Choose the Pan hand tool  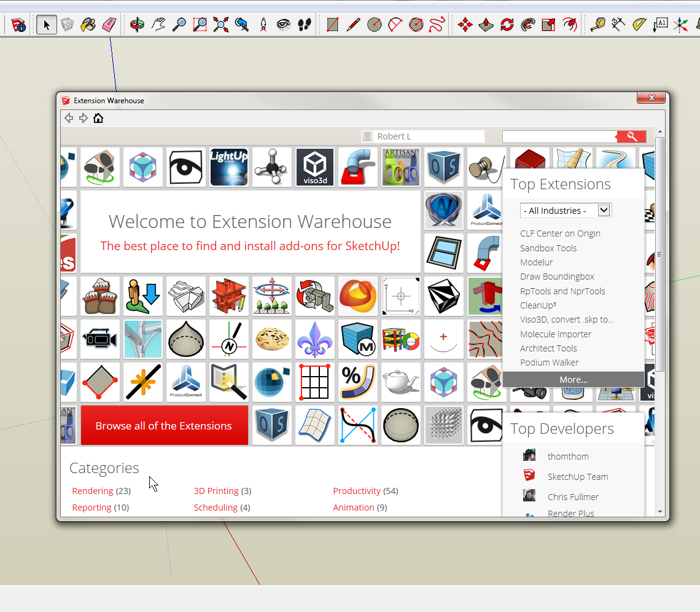point(158,25)
